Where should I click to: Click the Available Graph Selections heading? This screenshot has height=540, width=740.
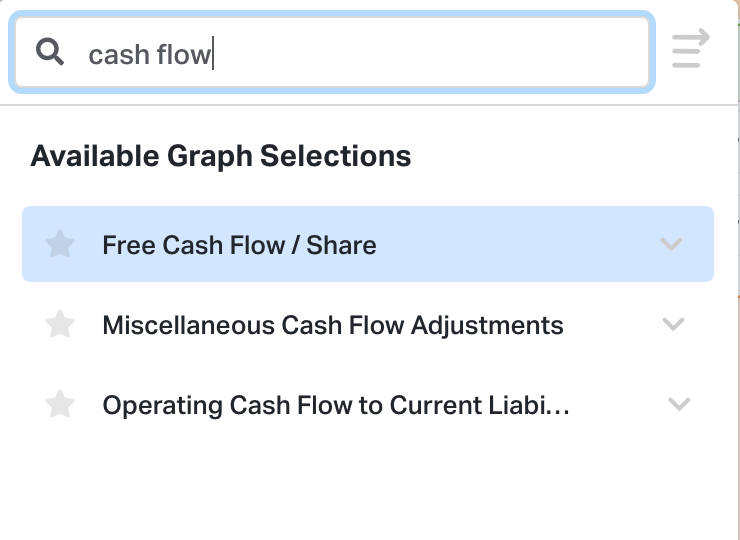(x=221, y=156)
